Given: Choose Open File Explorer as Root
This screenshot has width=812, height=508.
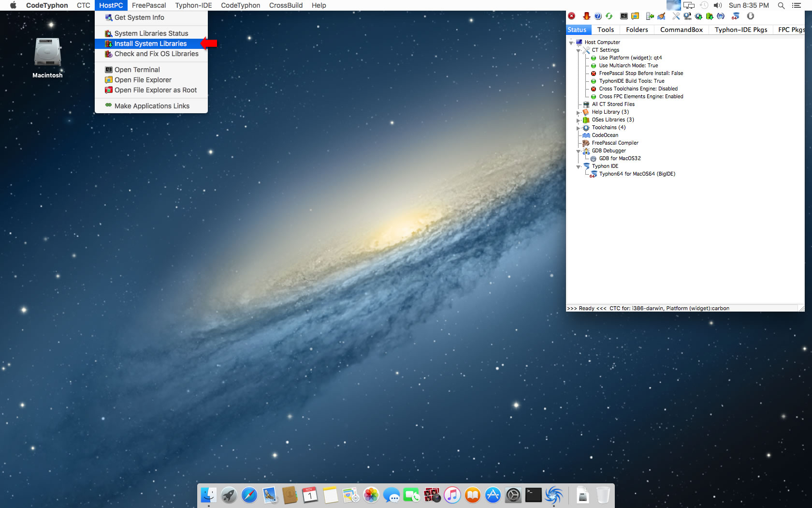Looking at the screenshot, I should [155, 90].
